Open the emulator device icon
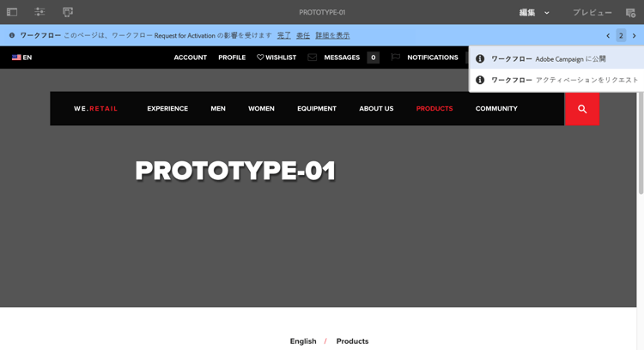This screenshot has width=644, height=350. (68, 12)
